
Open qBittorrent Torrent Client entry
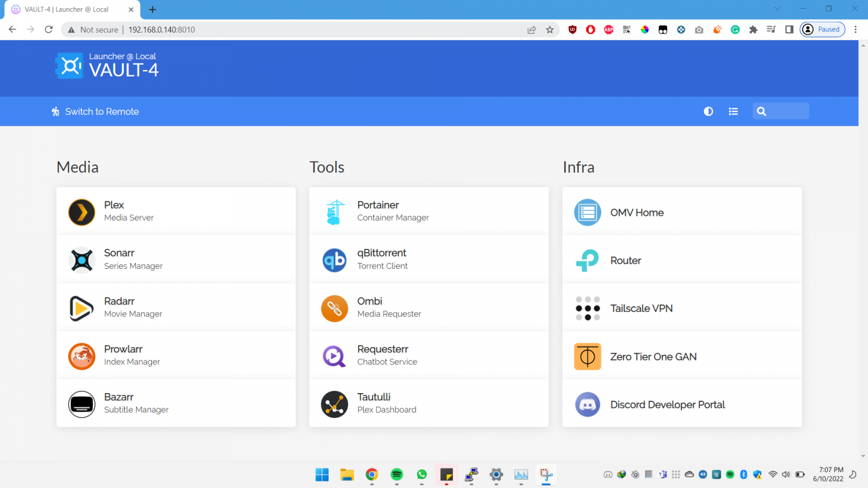[x=429, y=259]
